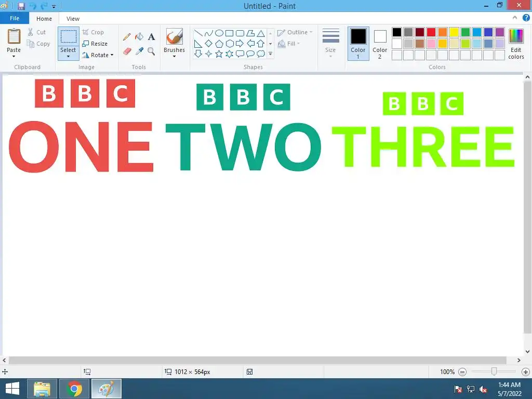Click the horizontal scrollbar right arrow
The image size is (532, 399).
tap(519, 361)
